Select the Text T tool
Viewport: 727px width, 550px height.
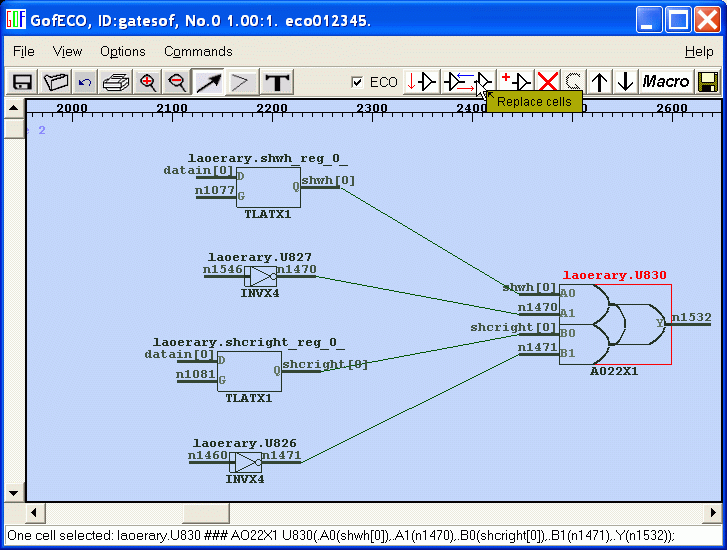[x=277, y=83]
